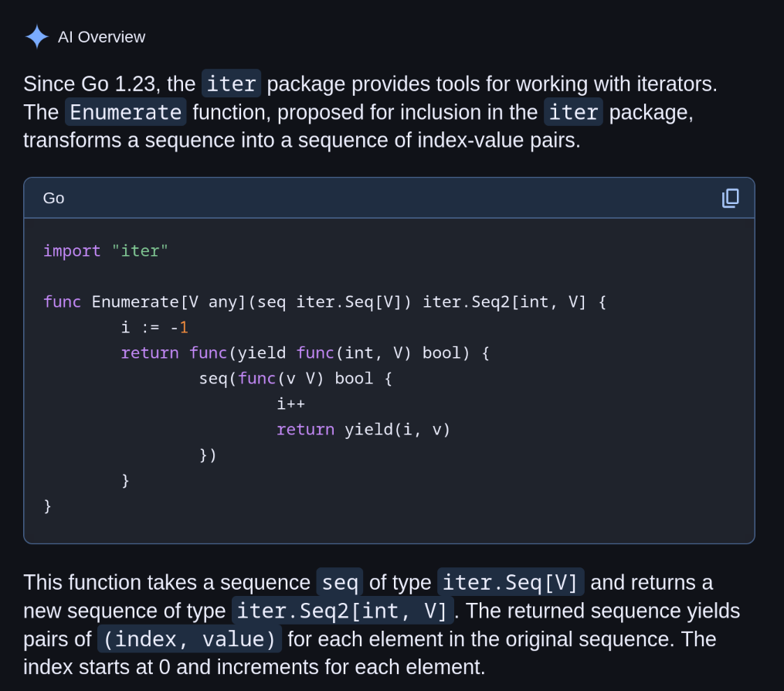The width and height of the screenshot is (784, 691).
Task: Click the green "iter" string in the code
Action: click(x=140, y=250)
